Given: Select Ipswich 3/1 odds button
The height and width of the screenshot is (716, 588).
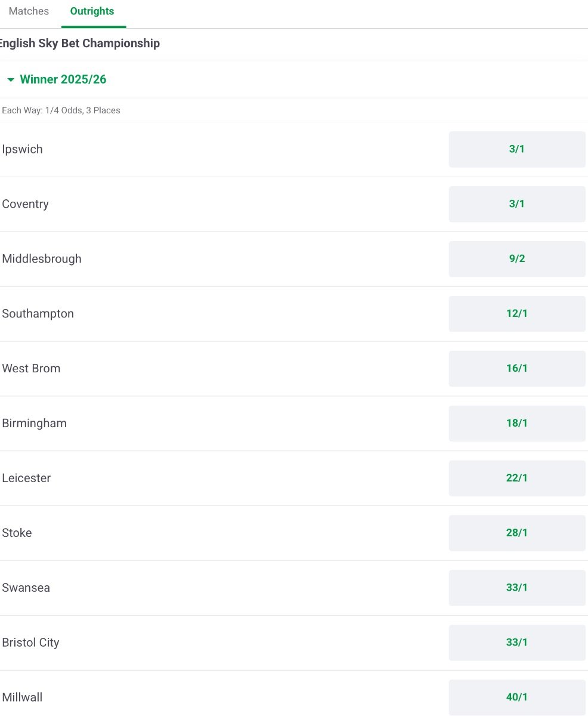Looking at the screenshot, I should point(516,149).
